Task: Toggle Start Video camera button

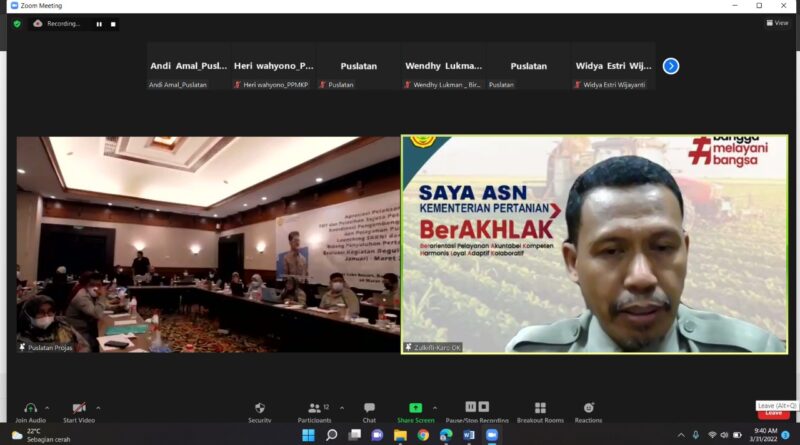Action: (78, 408)
